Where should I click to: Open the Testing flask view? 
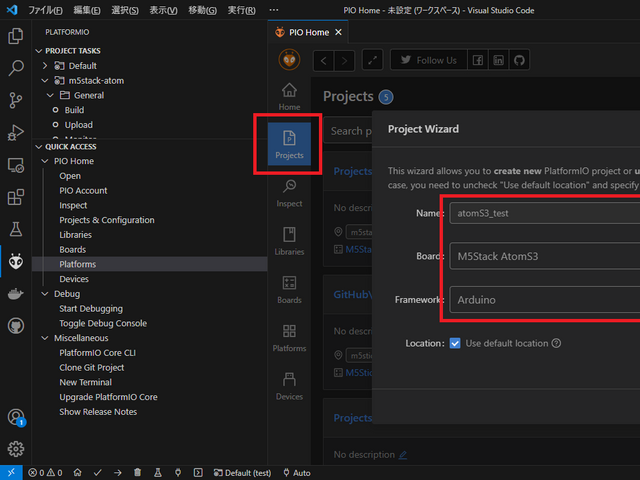(16, 229)
